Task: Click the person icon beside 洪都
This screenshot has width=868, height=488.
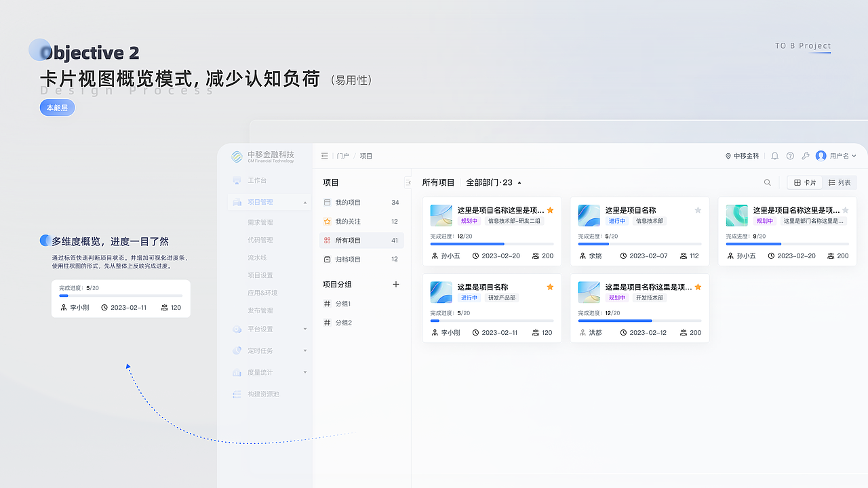Action: pos(583,333)
